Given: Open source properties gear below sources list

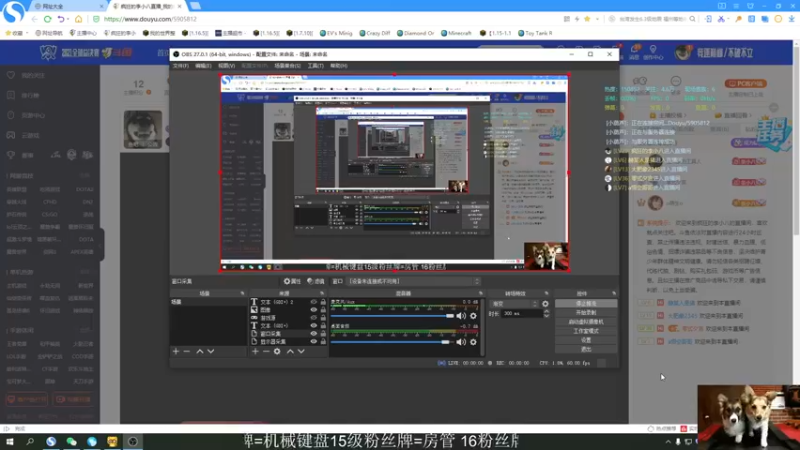Looking at the screenshot, I should click(277, 352).
